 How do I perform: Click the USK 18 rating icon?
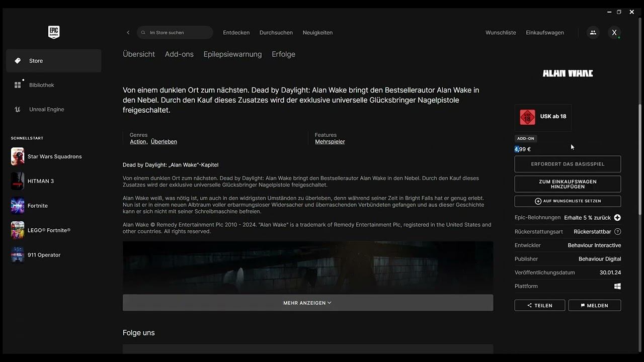(x=527, y=117)
